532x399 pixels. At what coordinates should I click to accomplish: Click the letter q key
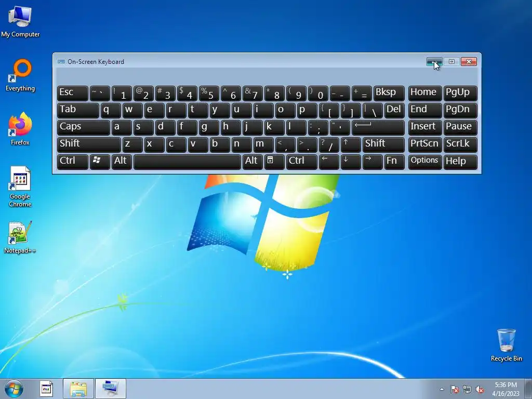click(x=111, y=110)
